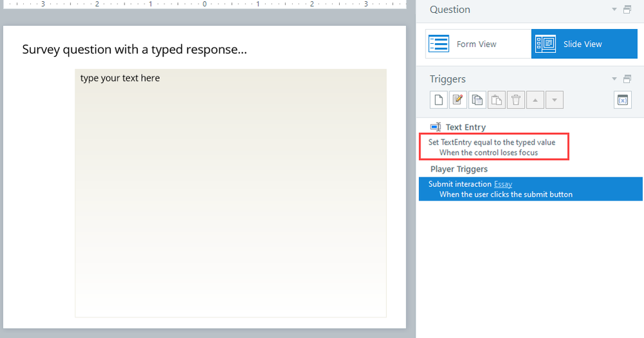The height and width of the screenshot is (338, 644).
Task: Delete the selected trigger
Action: [x=516, y=100]
